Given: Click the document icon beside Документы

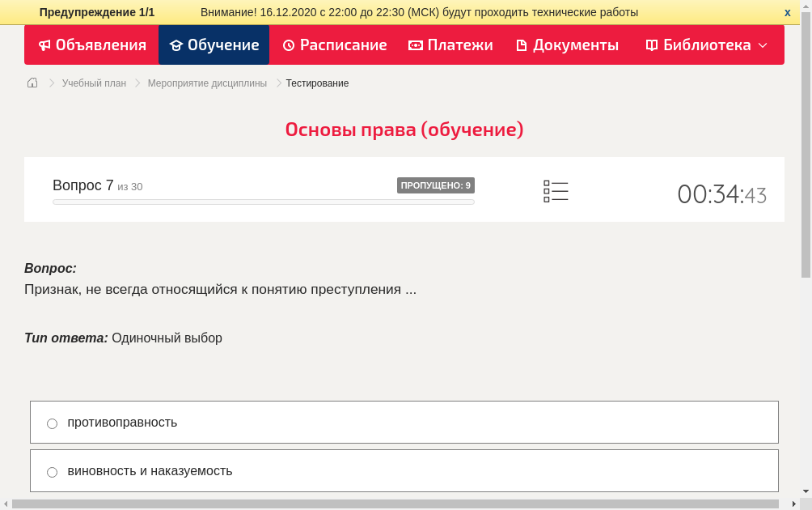Looking at the screenshot, I should click(x=522, y=45).
